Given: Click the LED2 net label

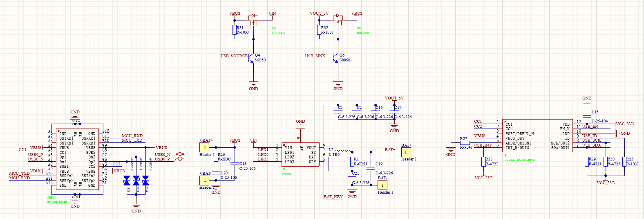Looking at the screenshot, I should [x=263, y=155].
